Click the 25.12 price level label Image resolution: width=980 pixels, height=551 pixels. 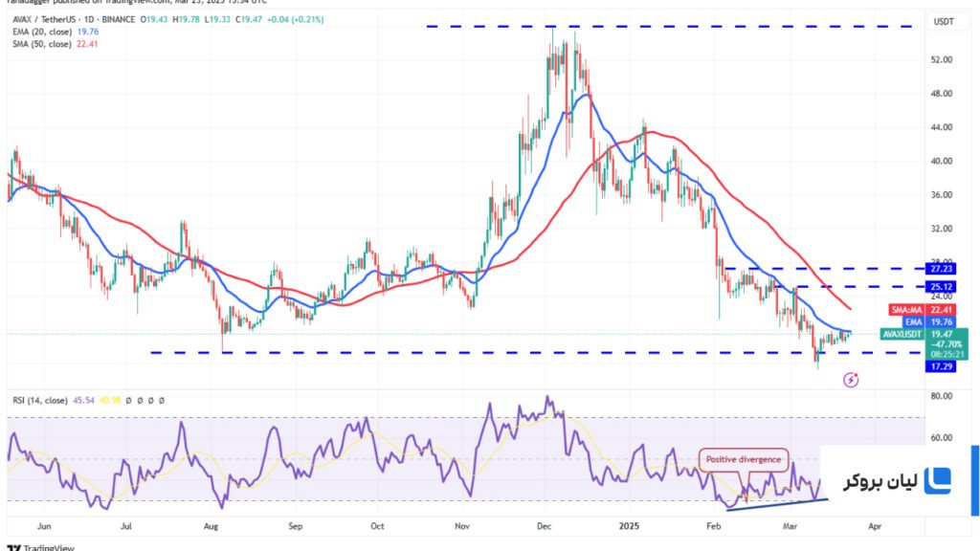[941, 287]
